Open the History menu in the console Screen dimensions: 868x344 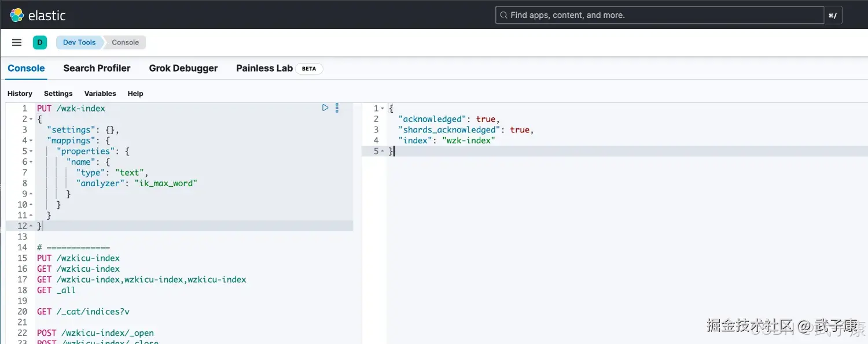coord(20,94)
